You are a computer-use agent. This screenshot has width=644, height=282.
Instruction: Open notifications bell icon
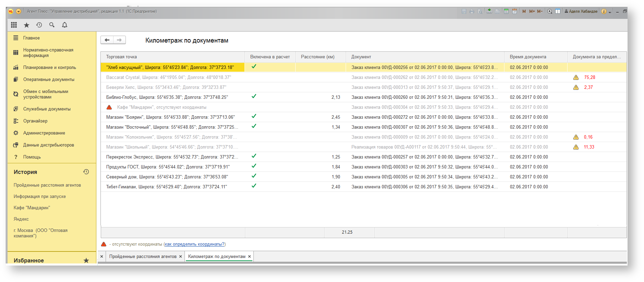64,25
